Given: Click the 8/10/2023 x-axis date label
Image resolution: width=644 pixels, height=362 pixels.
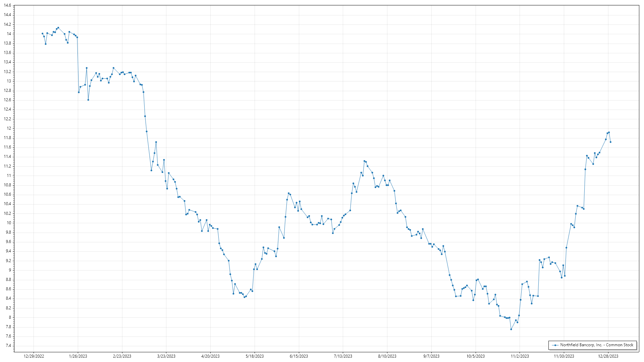Looking at the screenshot, I should click(387, 356).
